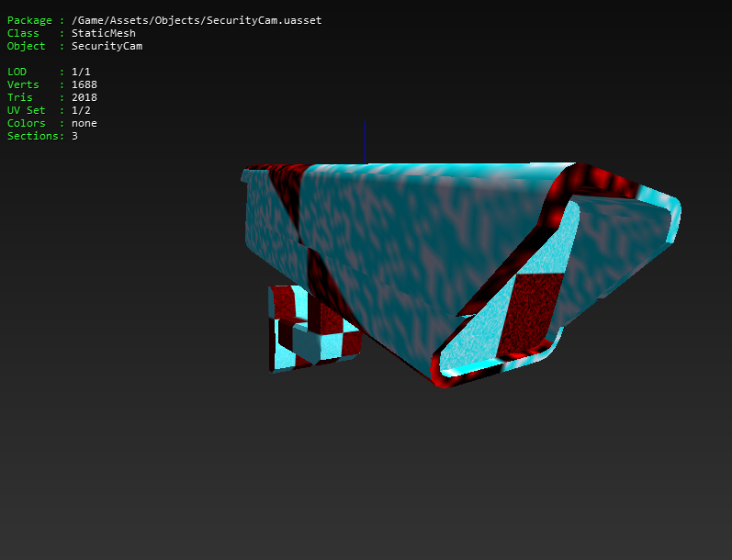Click the 'LOD' label
Screen dimensions: 732x560
pos(17,72)
